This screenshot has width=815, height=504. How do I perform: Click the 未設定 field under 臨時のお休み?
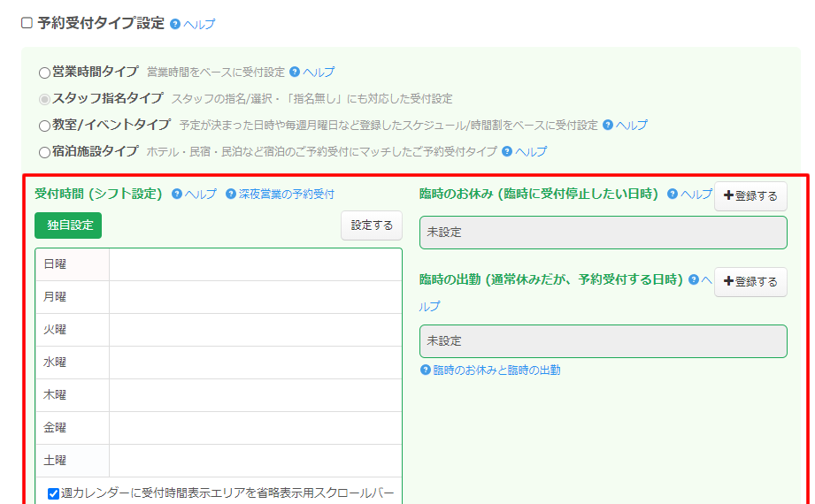point(603,233)
